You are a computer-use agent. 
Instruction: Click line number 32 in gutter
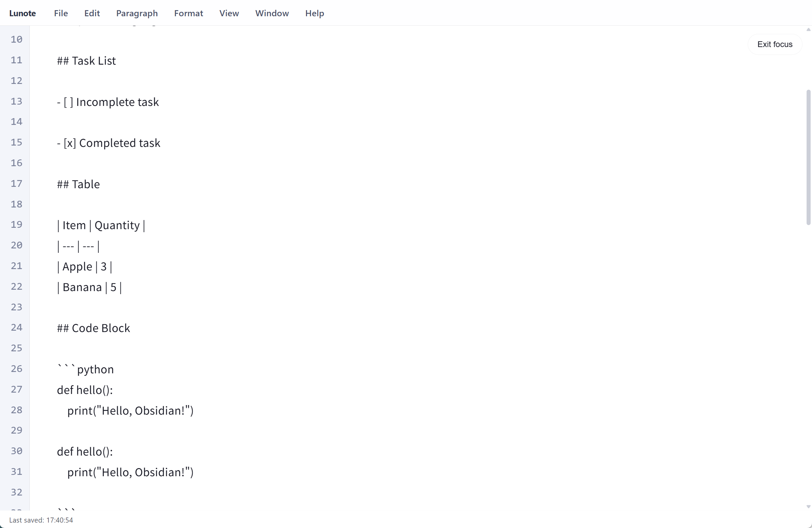click(16, 492)
